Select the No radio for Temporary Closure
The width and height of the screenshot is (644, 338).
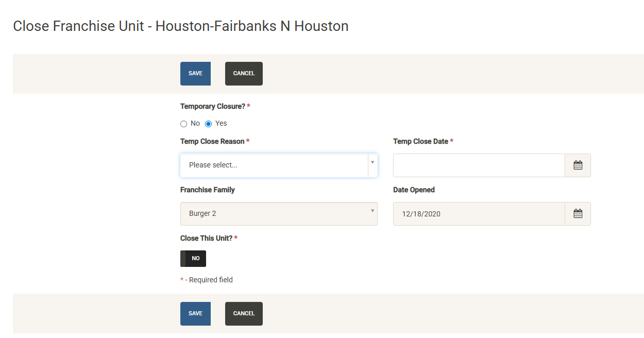[184, 124]
